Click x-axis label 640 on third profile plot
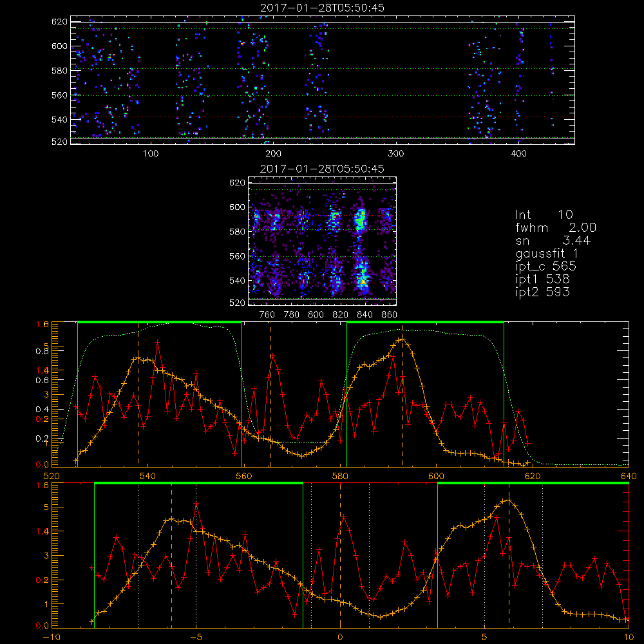644x644 pixels. coord(629,477)
